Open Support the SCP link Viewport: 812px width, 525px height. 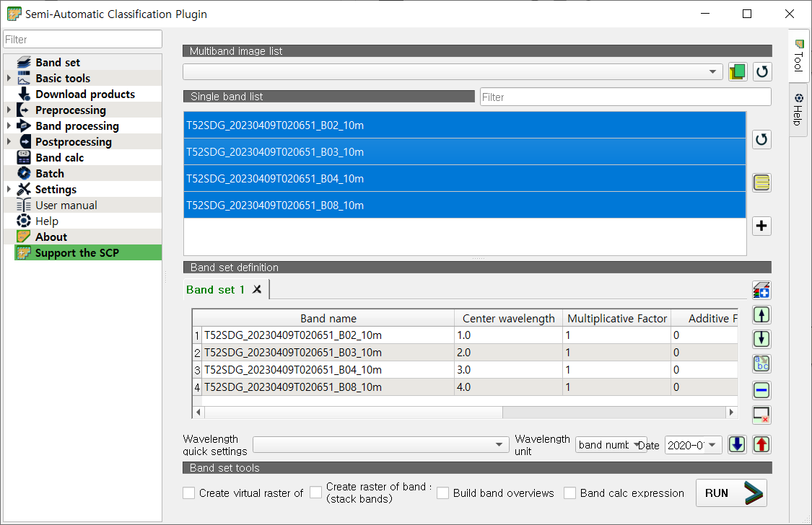coord(77,253)
